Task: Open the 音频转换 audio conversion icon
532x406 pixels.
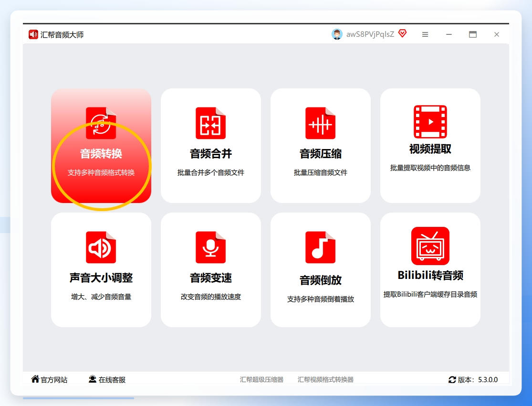Action: click(x=101, y=123)
